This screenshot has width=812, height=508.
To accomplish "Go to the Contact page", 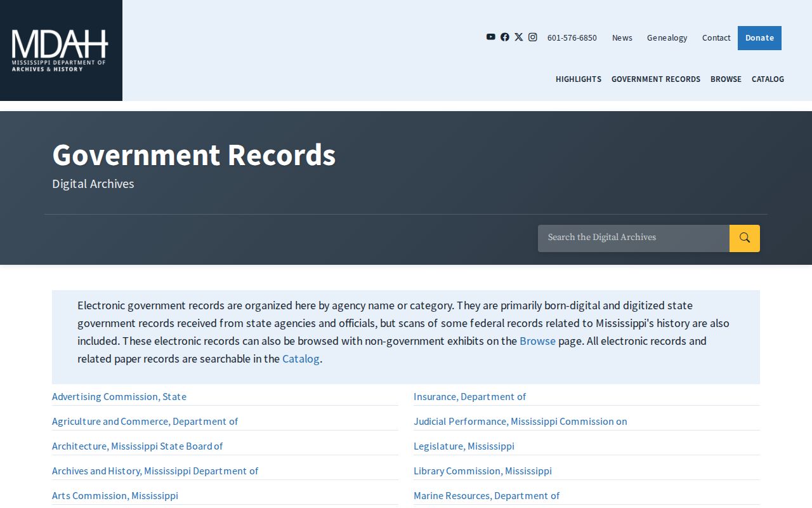I will (716, 37).
